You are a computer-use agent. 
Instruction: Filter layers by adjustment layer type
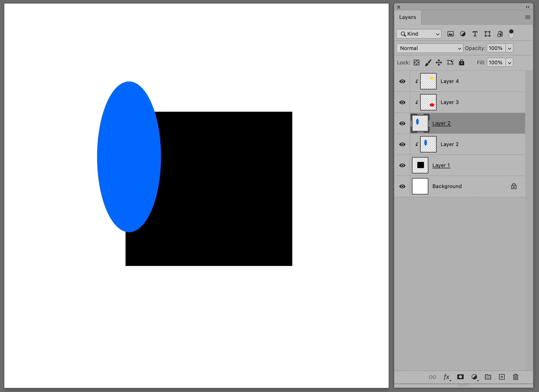[463, 34]
